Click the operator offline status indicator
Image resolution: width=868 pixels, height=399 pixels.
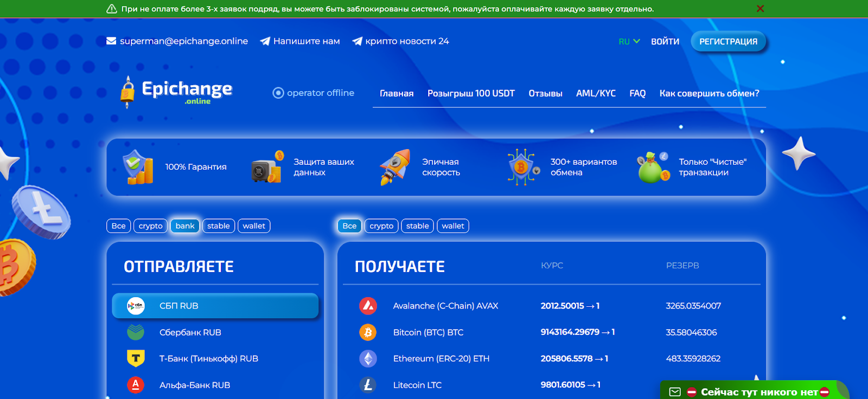click(314, 93)
